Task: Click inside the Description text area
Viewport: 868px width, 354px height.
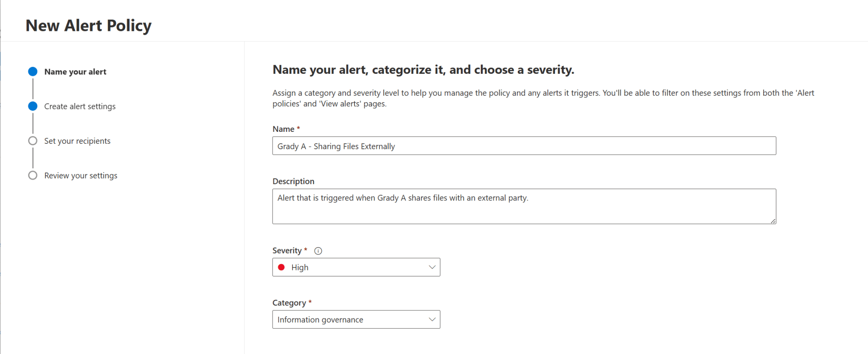Action: tap(524, 206)
